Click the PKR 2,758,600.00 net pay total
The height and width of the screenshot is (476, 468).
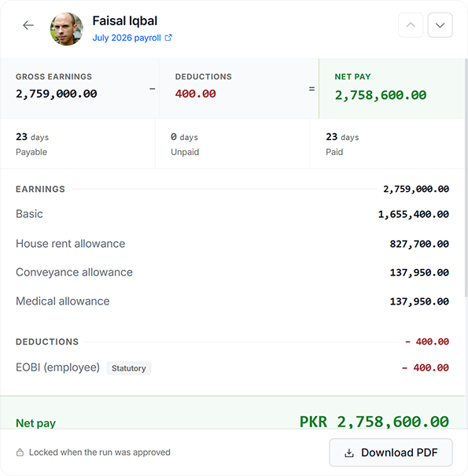tap(374, 422)
